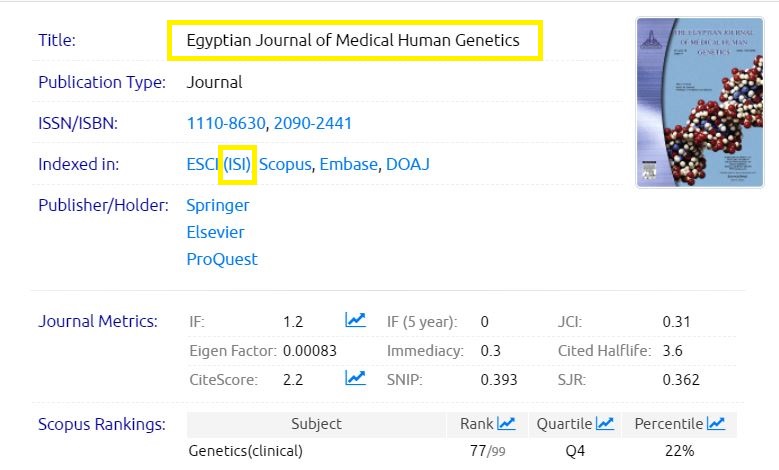Click the journal cover thumbnail

tap(685, 103)
